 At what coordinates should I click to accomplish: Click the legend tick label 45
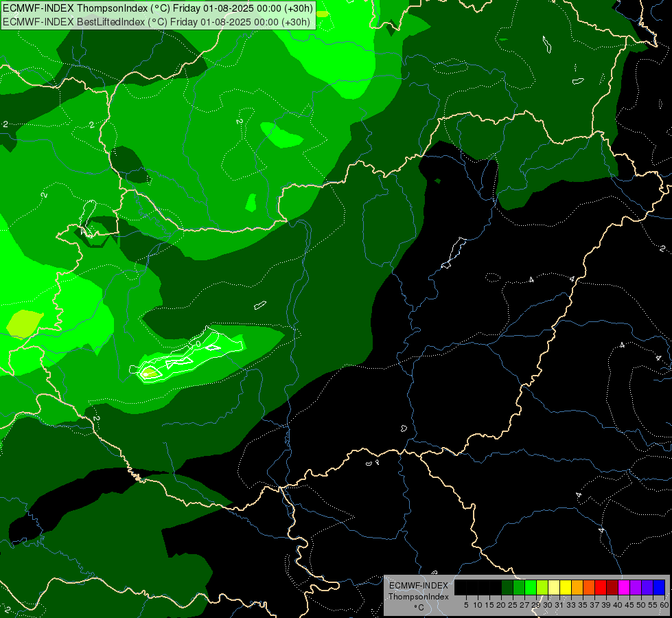click(630, 605)
